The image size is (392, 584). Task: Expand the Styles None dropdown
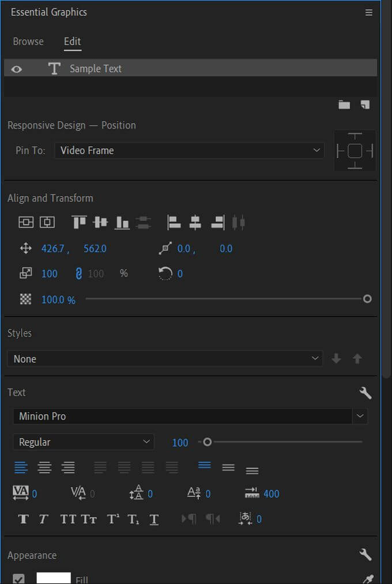(x=164, y=359)
